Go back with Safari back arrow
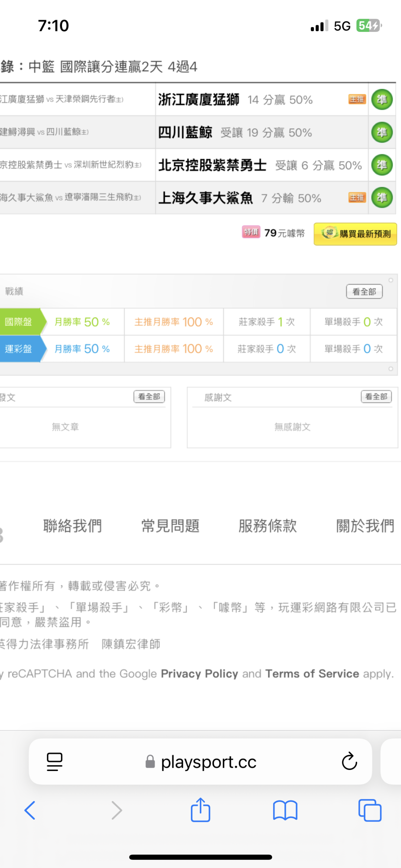Viewport: 401px width, 868px height. (x=30, y=810)
